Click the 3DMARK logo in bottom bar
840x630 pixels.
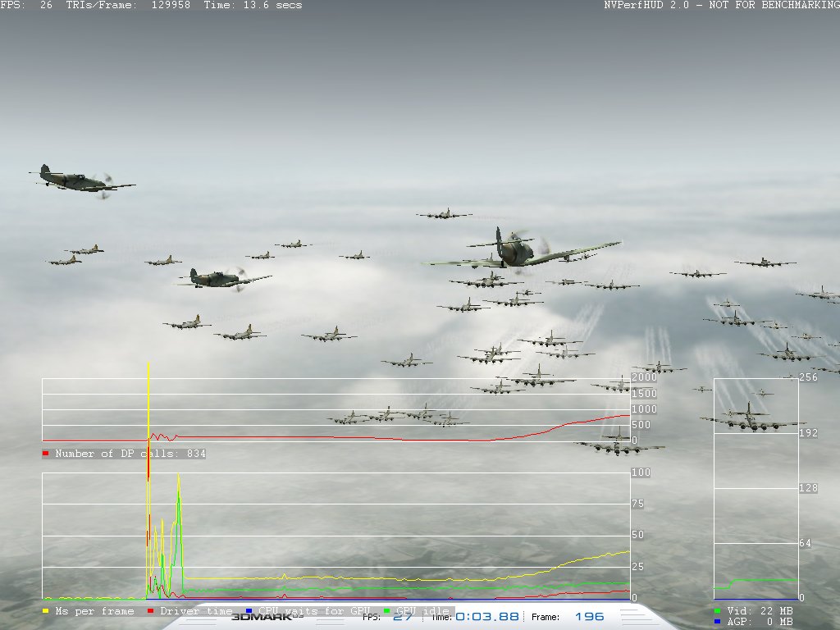coord(267,617)
